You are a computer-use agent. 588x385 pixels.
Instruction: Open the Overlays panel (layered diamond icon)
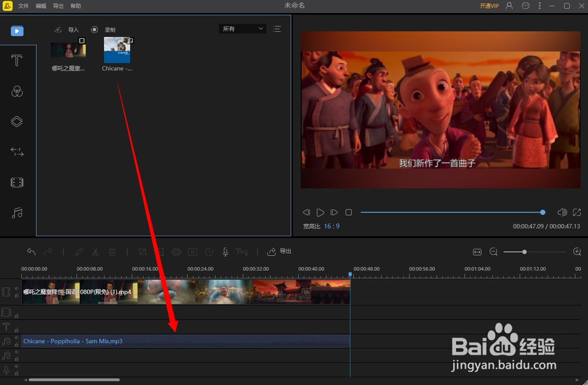[17, 122]
